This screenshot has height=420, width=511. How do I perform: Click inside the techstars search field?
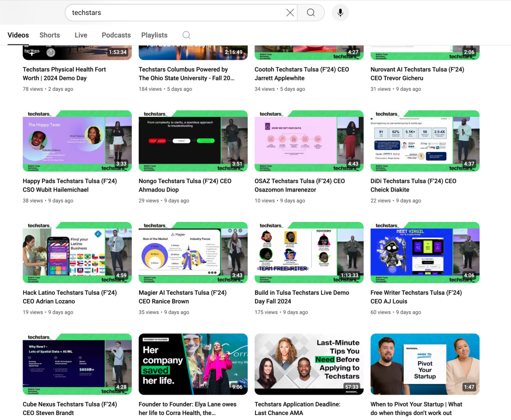click(x=175, y=12)
